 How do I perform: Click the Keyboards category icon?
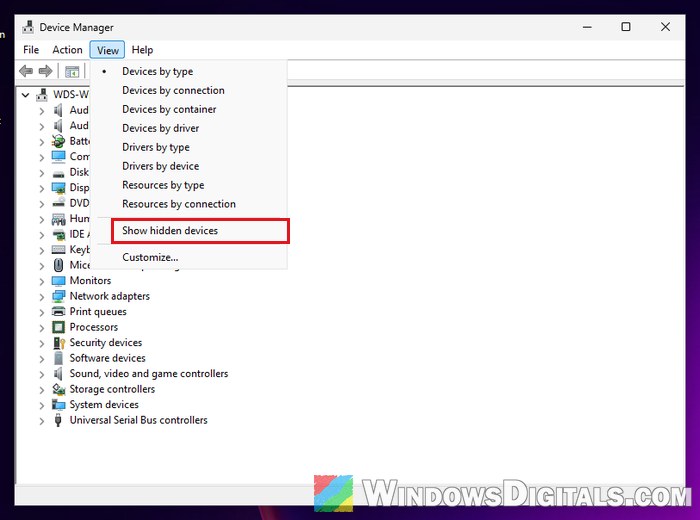tap(58, 250)
